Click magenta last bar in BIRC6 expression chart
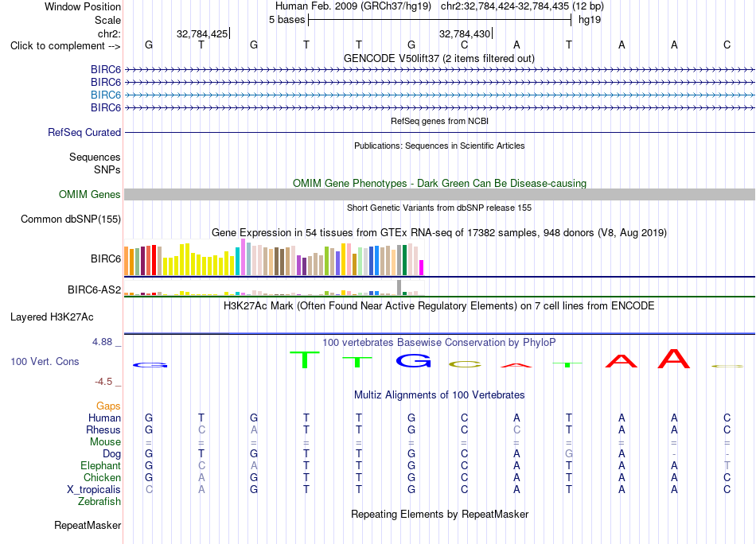Image resolution: width=756 pixels, height=544 pixels. coord(422,267)
